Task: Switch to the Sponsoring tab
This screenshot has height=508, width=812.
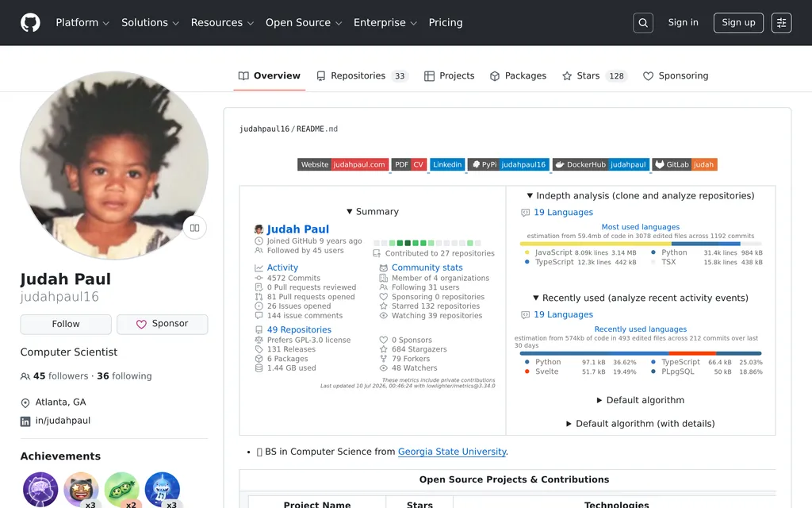Action: (x=676, y=75)
